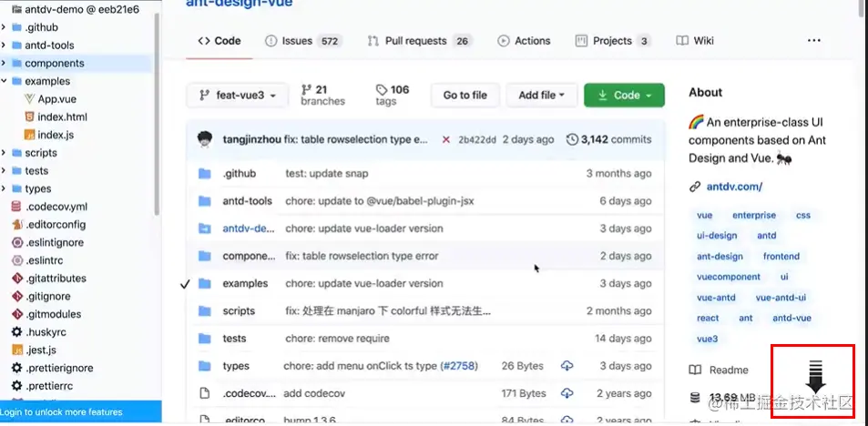Open .codecov.yml in the sidebar tree
Image resolution: width=868 pixels, height=426 pixels.
pos(56,207)
